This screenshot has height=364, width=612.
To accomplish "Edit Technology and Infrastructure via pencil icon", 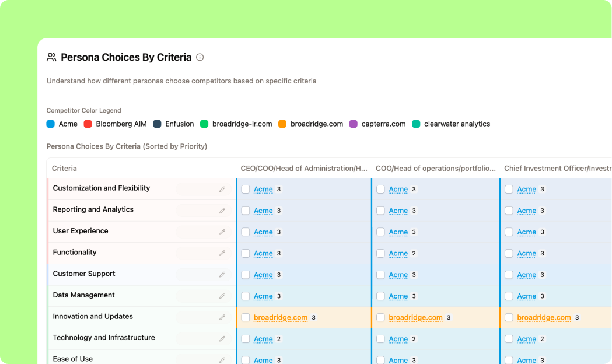I will (222, 339).
